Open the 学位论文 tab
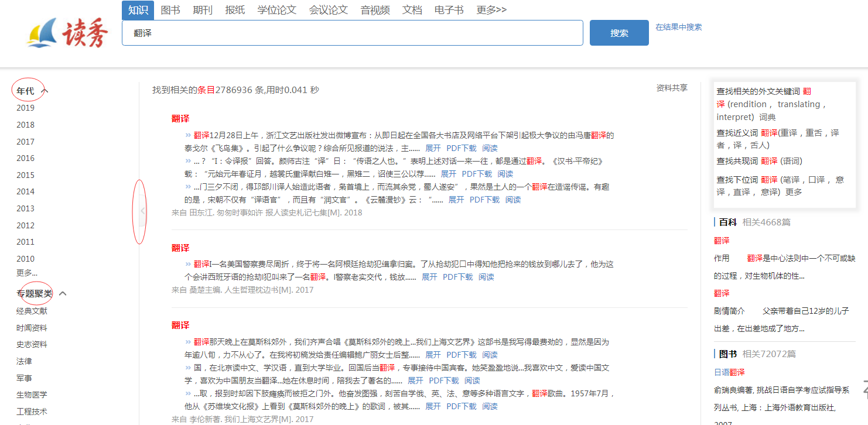 [x=277, y=10]
